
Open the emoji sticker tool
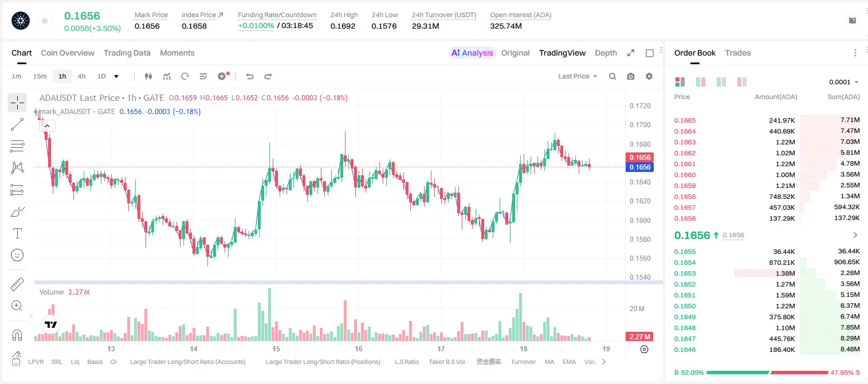[x=17, y=255]
